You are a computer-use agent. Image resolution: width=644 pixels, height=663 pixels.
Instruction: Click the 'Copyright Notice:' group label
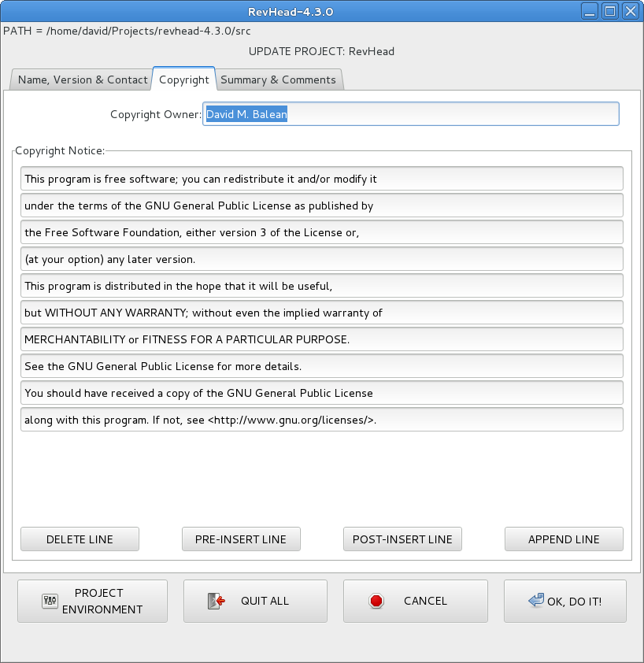60,150
